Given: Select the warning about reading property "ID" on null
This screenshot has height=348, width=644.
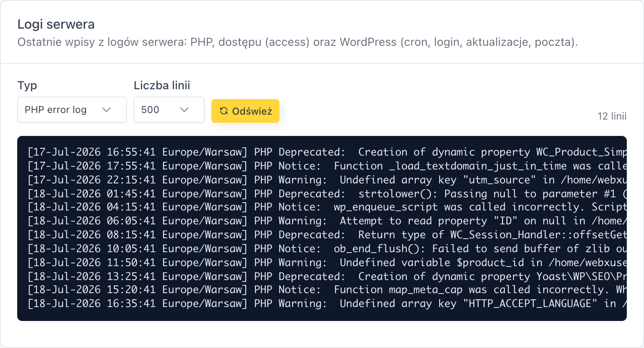Looking at the screenshot, I should coord(327,221).
